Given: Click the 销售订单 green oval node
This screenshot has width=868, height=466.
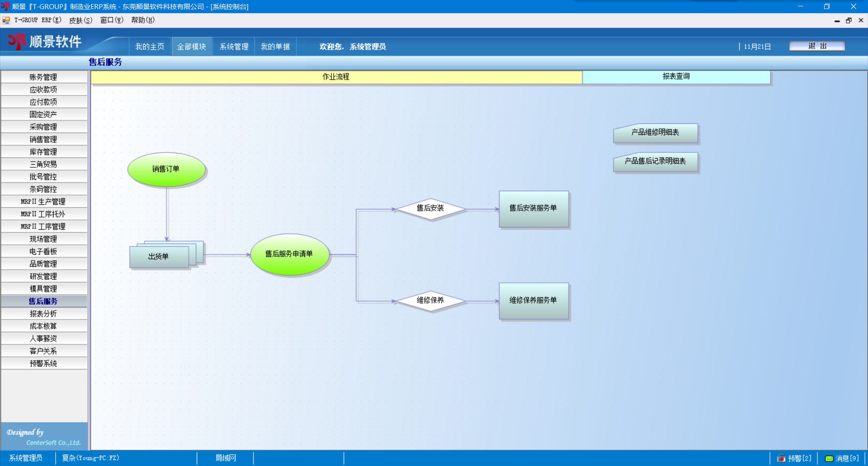Looking at the screenshot, I should (x=166, y=169).
